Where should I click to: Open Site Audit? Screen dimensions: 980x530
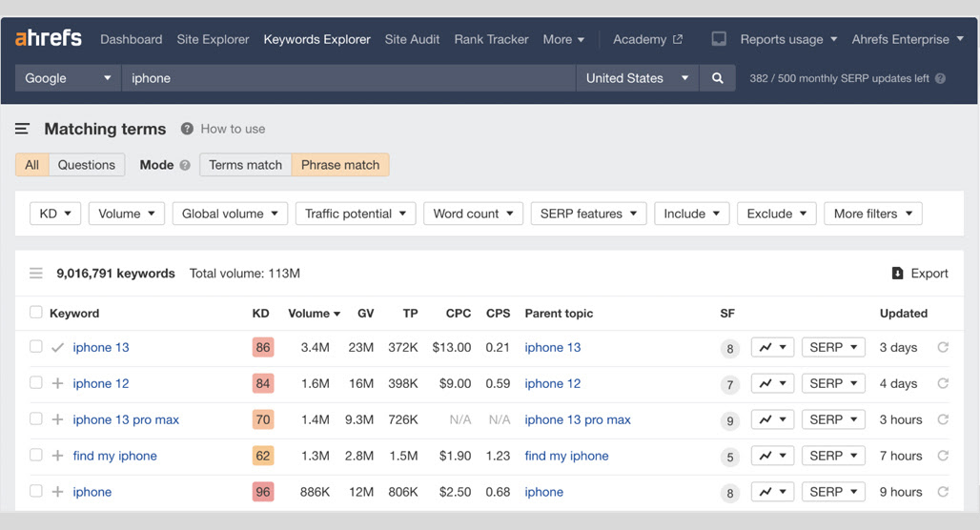point(412,39)
